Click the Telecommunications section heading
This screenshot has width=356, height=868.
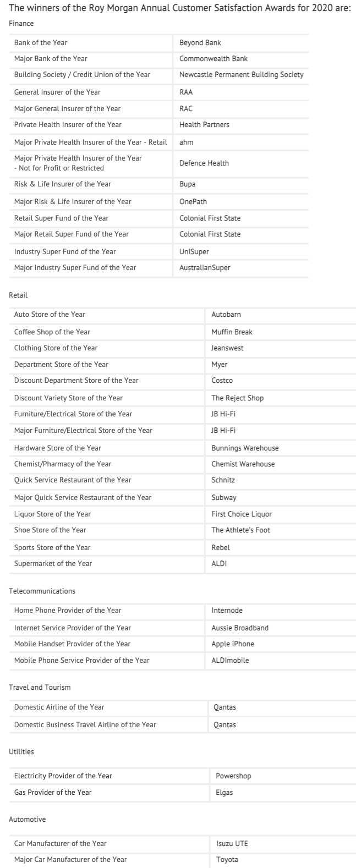tap(42, 591)
